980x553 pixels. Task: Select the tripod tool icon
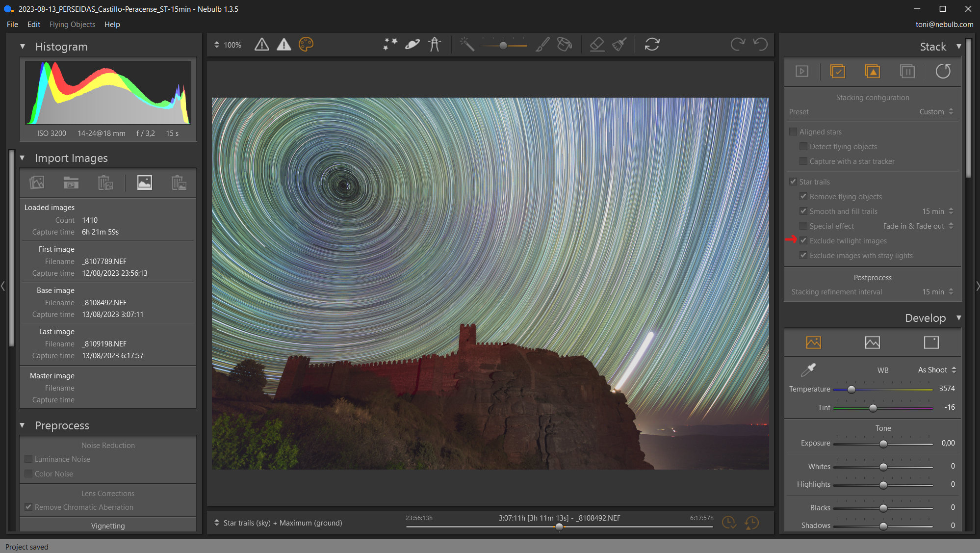[435, 45]
